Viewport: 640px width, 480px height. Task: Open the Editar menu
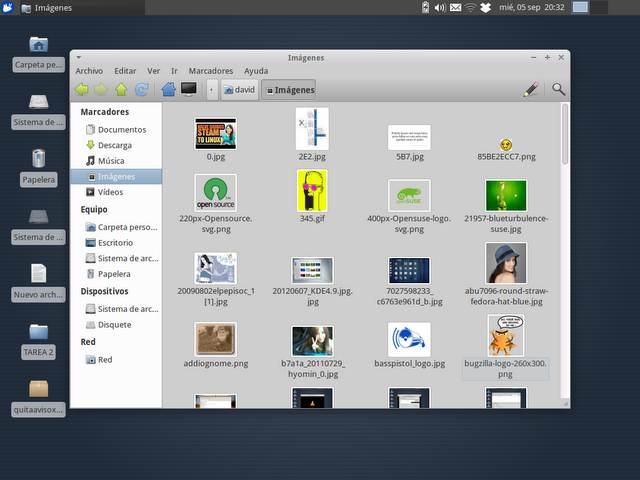pos(125,71)
